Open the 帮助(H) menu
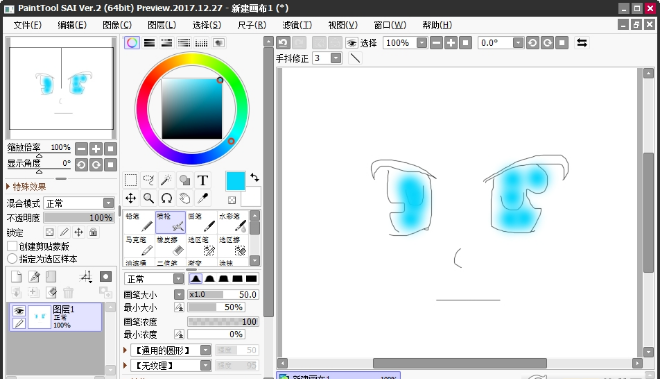661x379 pixels. pyautogui.click(x=437, y=25)
